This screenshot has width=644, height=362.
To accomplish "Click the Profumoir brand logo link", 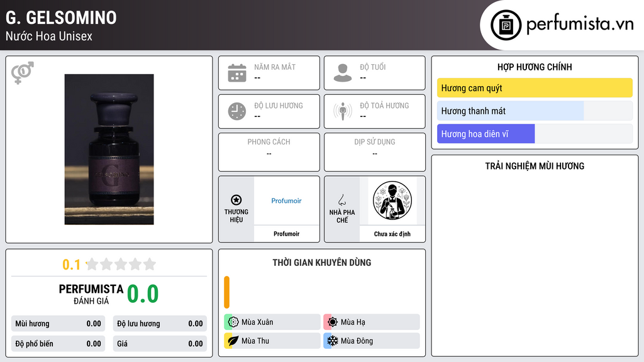I will (286, 200).
